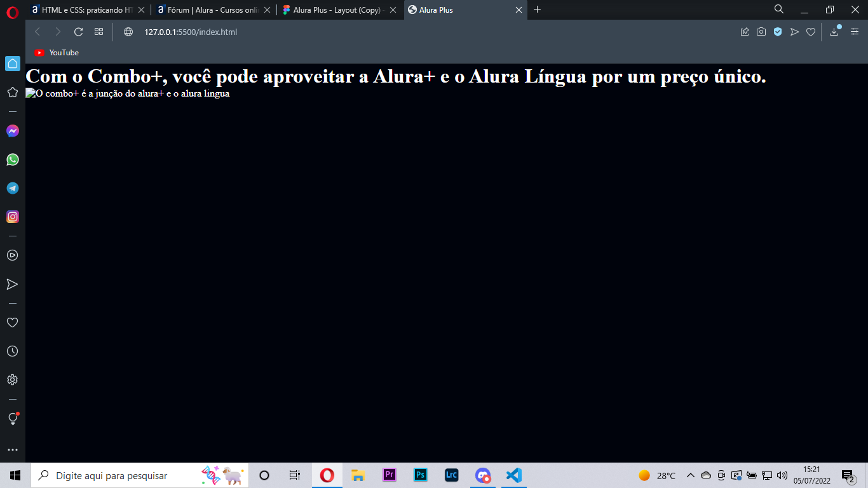Close the Fórum | Alura tab

pos(267,10)
